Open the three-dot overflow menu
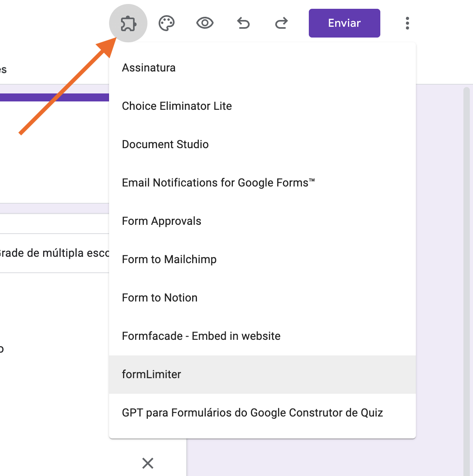The height and width of the screenshot is (476, 473). 407,23
